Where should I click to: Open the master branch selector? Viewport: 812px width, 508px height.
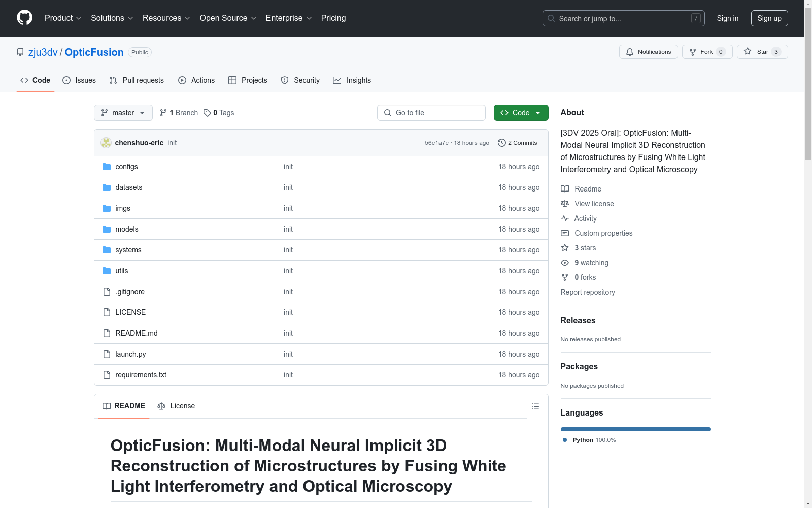coord(123,113)
